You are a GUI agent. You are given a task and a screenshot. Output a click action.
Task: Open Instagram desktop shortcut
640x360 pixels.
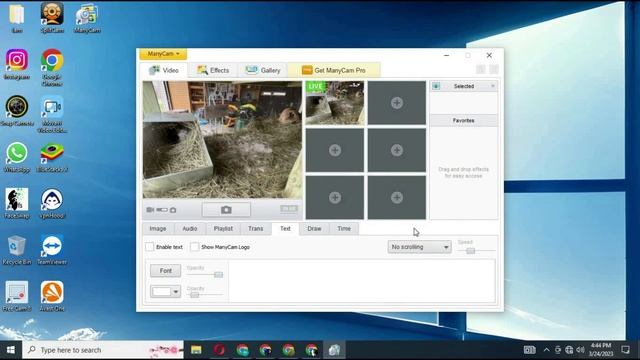coord(17,64)
